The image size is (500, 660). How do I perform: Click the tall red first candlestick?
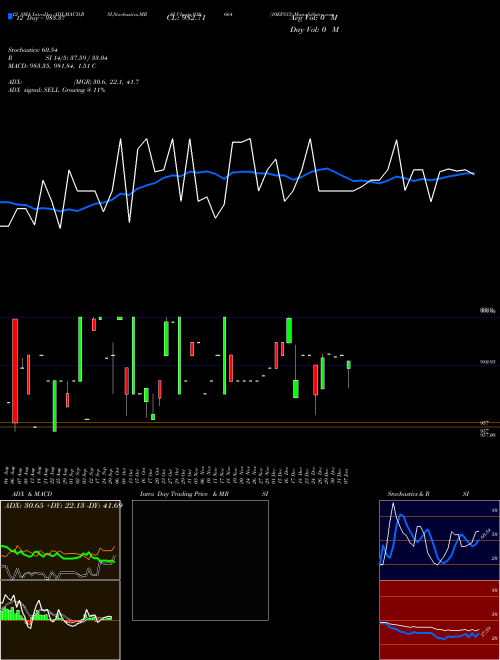pyautogui.click(x=15, y=371)
